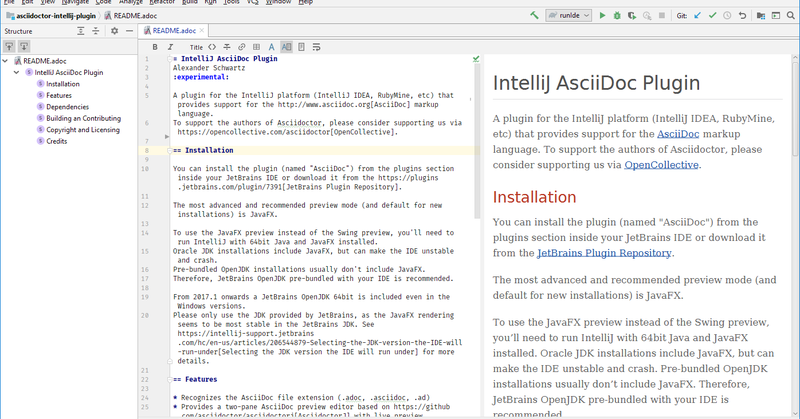Toggle soft wrap icon in editor toolbar
Image resolution: width=800 pixels, height=419 pixels.
tap(316, 47)
